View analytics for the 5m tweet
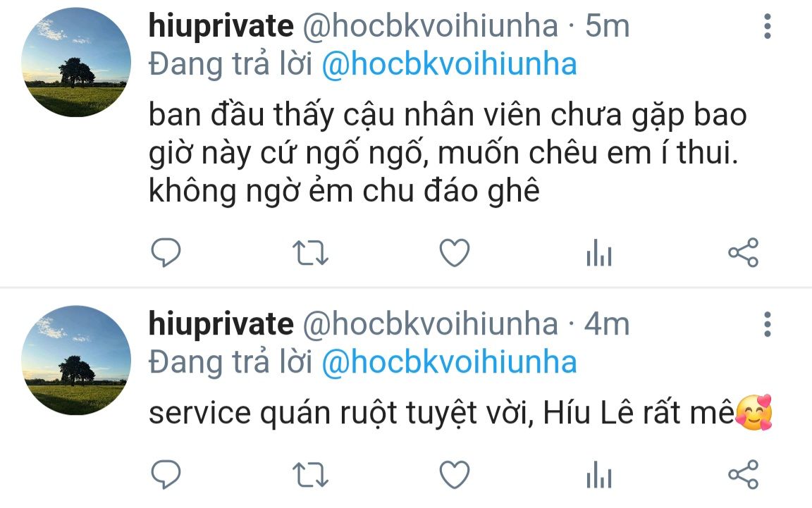This screenshot has width=812, height=508. tap(599, 253)
